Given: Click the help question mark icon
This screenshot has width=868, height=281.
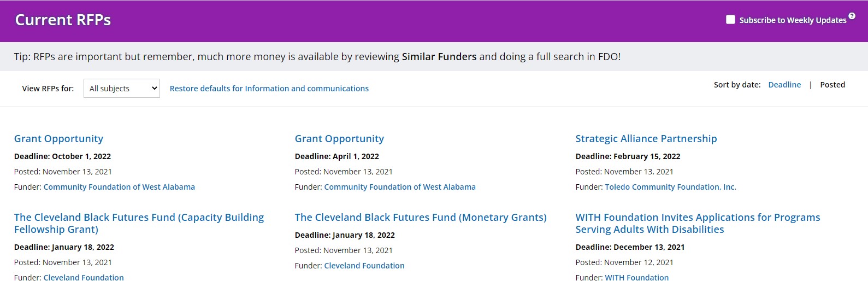Looking at the screenshot, I should coord(852,16).
